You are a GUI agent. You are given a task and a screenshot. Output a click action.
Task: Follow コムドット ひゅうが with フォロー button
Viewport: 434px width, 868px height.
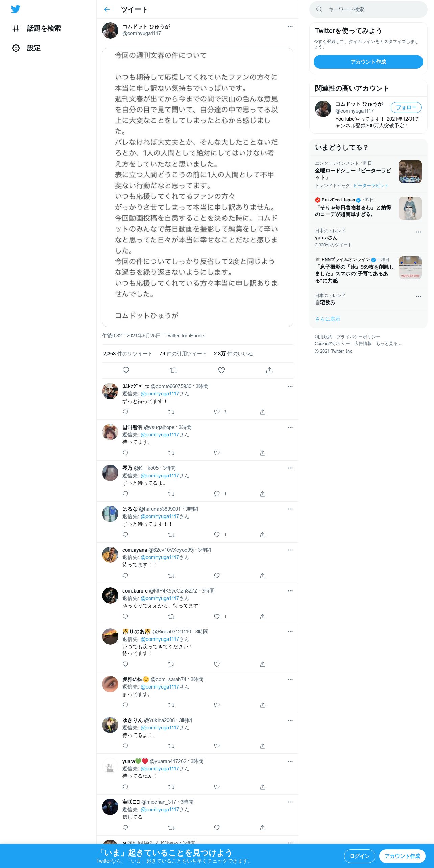(406, 107)
